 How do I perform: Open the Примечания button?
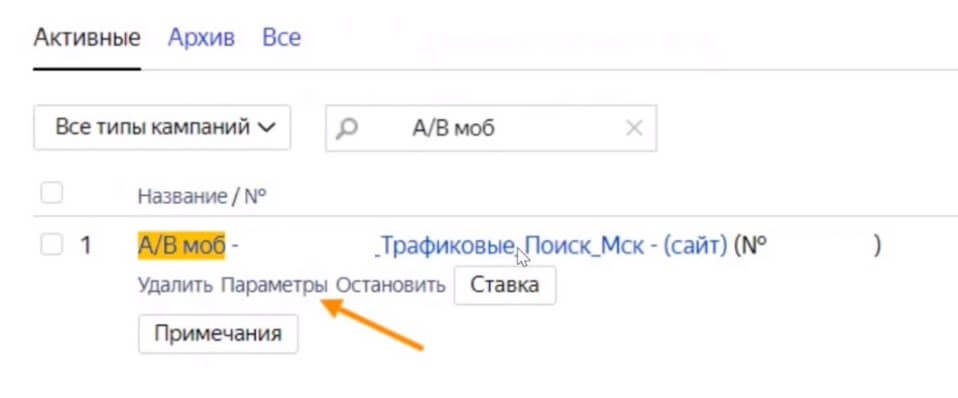coord(218,334)
